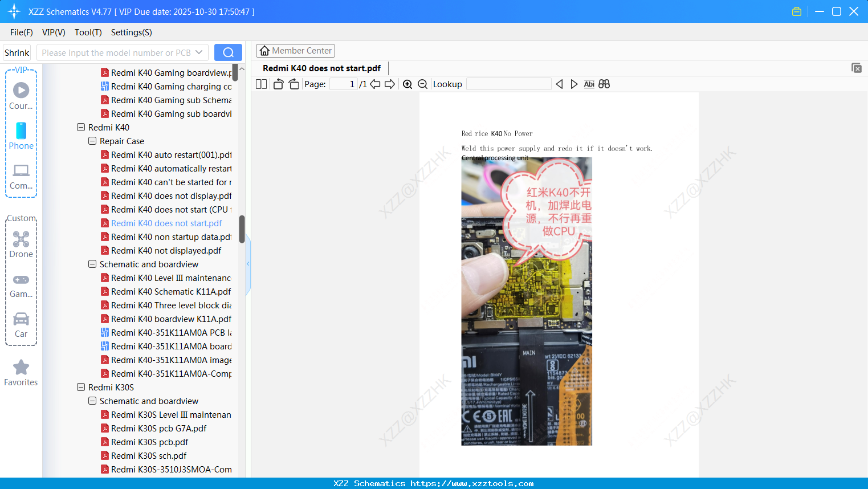The image size is (868, 489).
Task: Zoom in on the PDF
Action: (407, 84)
